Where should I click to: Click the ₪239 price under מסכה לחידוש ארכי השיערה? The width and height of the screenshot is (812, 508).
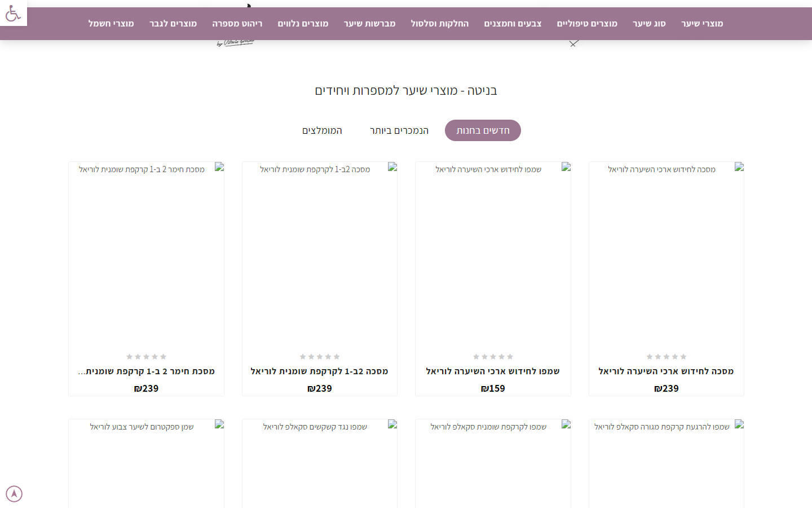pos(666,388)
